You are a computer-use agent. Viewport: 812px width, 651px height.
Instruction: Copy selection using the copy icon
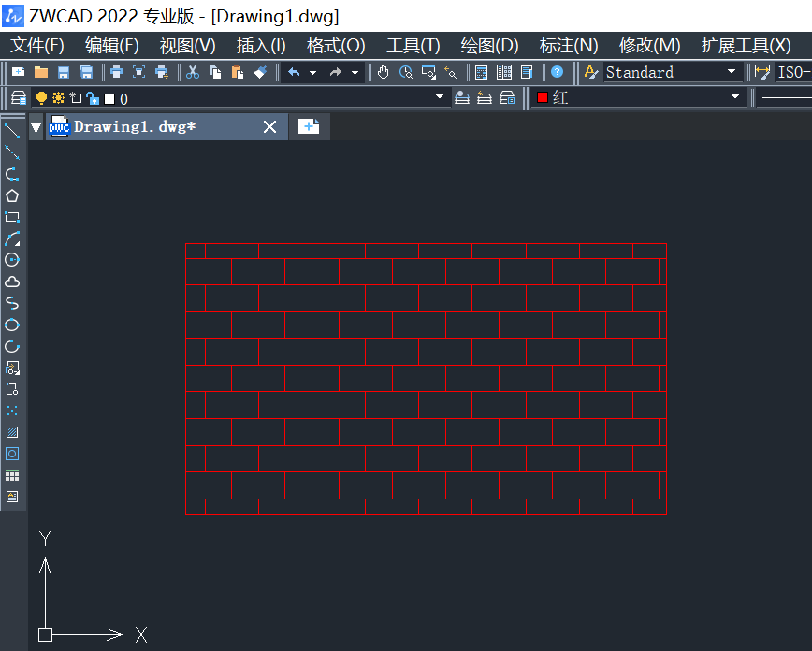tap(215, 72)
